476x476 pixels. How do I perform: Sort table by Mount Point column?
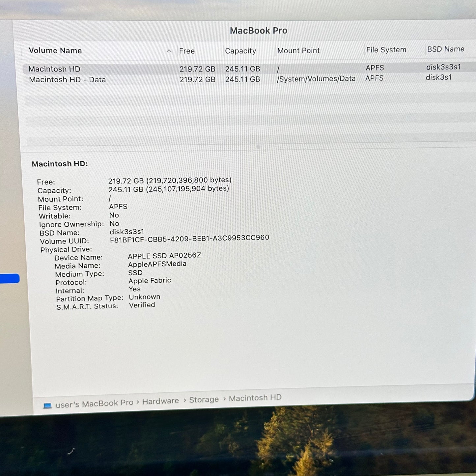click(298, 51)
